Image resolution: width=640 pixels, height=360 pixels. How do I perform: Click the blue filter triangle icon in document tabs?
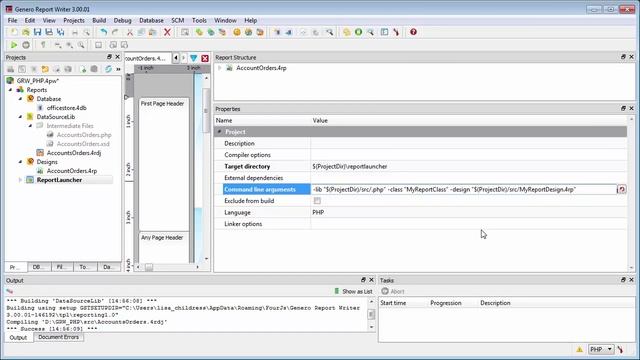click(193, 58)
